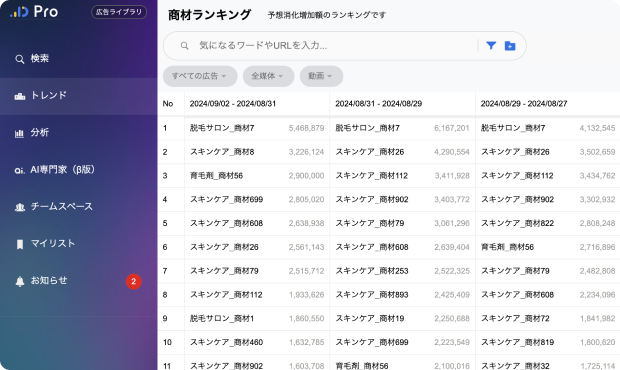Click value 6,167,201
620x370 pixels.
point(452,128)
